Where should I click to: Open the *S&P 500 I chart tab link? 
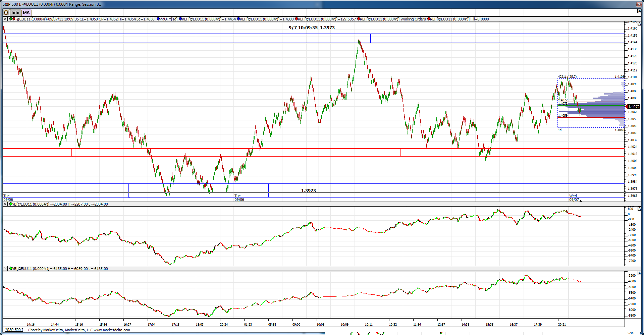(x=14, y=330)
